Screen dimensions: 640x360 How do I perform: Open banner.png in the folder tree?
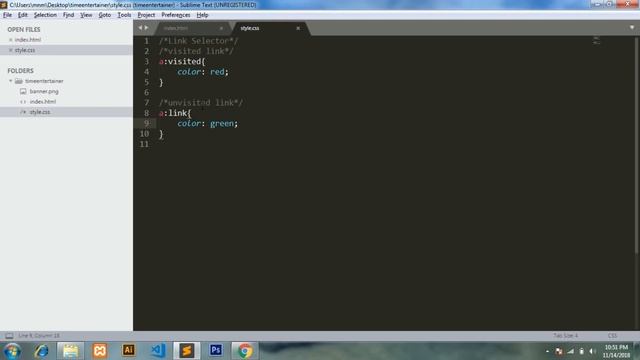[x=44, y=91]
